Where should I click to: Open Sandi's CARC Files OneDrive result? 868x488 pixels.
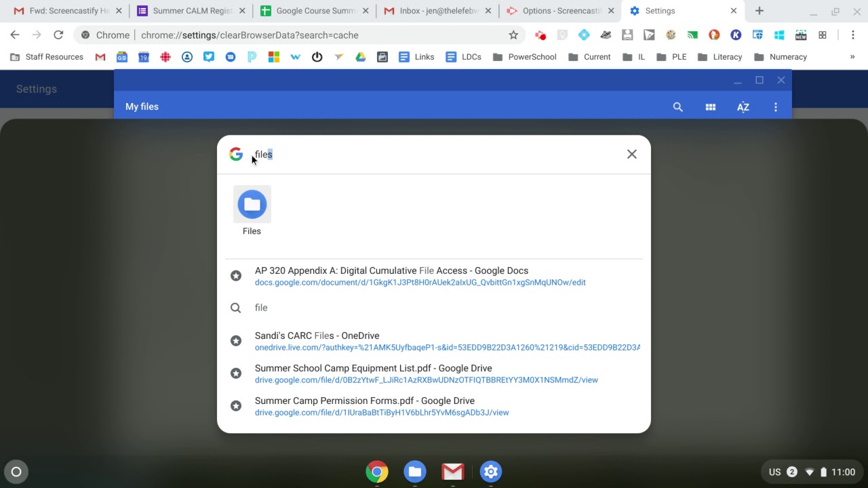pos(434,341)
